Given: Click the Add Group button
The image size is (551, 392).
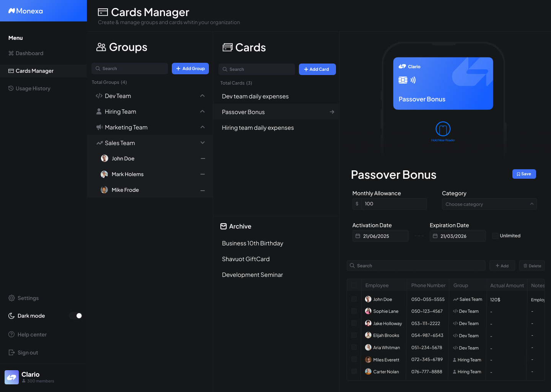Looking at the screenshot, I should coord(190,68).
